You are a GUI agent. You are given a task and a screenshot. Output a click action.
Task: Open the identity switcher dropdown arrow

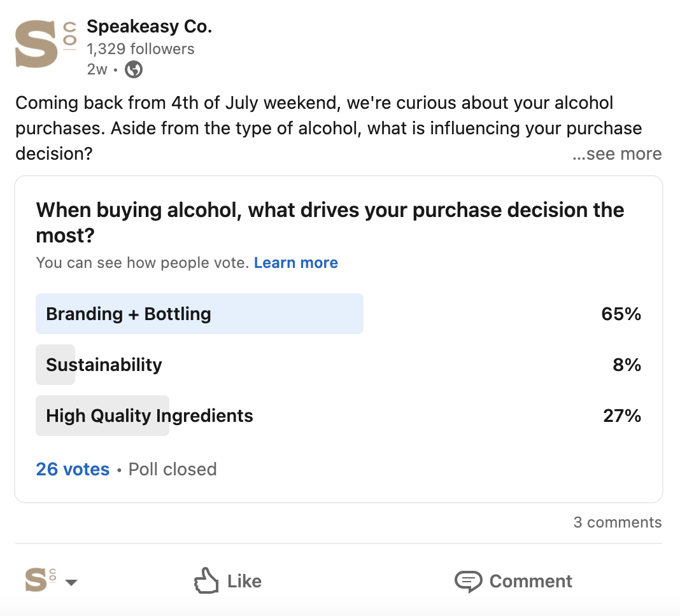coord(71,582)
